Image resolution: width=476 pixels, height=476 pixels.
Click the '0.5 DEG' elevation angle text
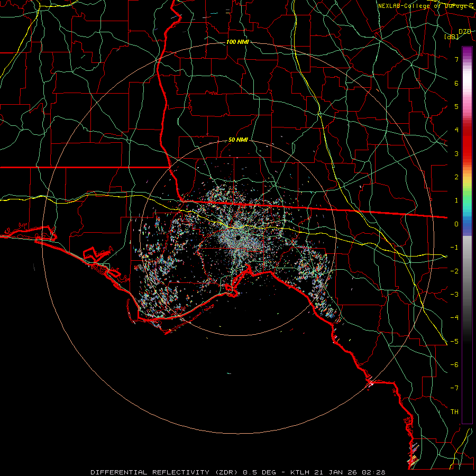259,472
